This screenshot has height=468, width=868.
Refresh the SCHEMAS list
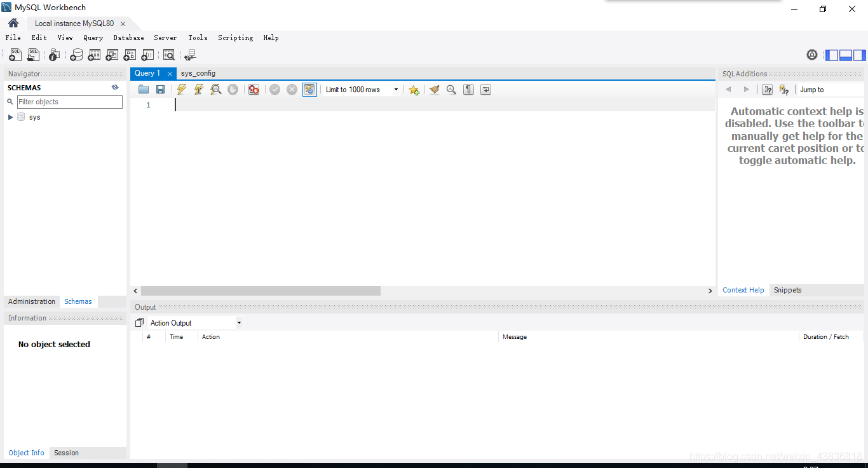pos(115,88)
